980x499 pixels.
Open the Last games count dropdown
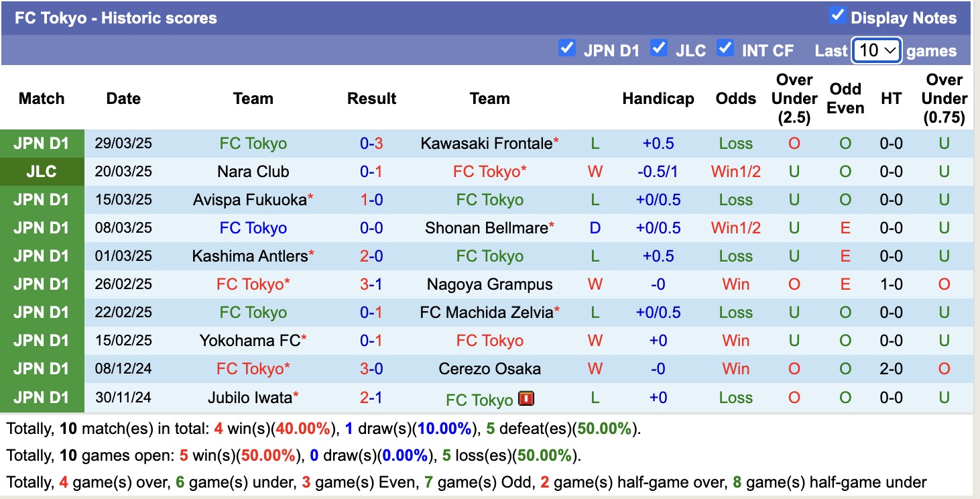[876, 48]
